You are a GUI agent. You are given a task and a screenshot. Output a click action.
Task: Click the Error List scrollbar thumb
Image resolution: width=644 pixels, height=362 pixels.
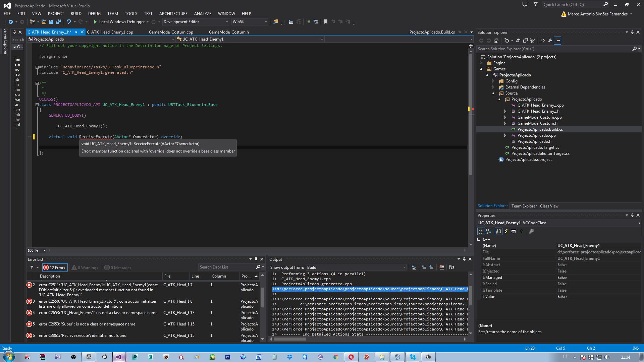click(x=262, y=298)
